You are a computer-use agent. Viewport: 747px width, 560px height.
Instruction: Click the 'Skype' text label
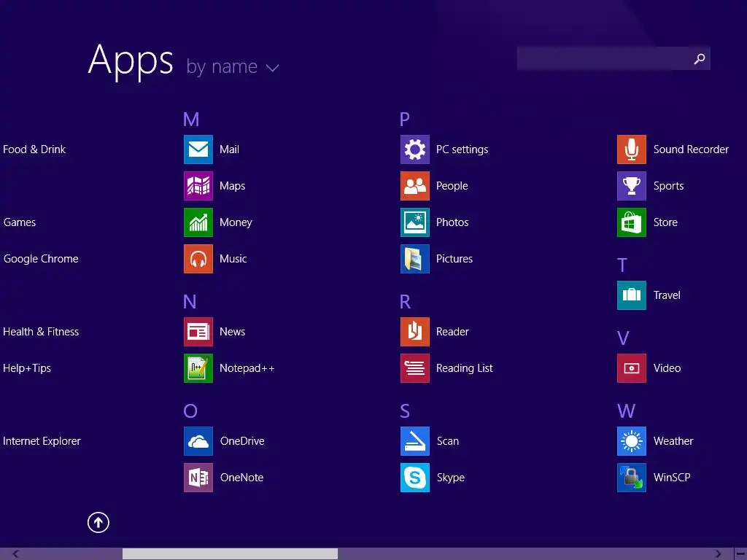451,478
